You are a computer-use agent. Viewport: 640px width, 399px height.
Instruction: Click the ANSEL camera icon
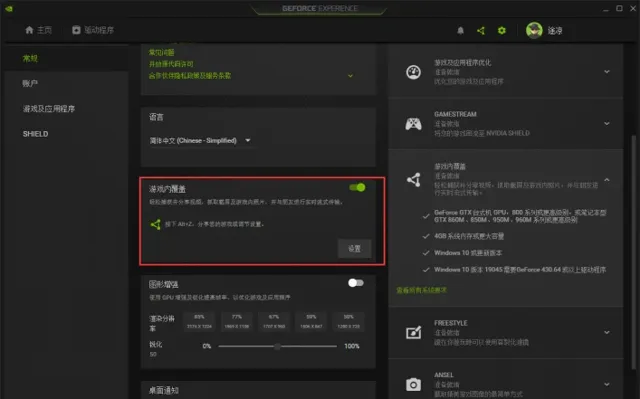click(413, 384)
